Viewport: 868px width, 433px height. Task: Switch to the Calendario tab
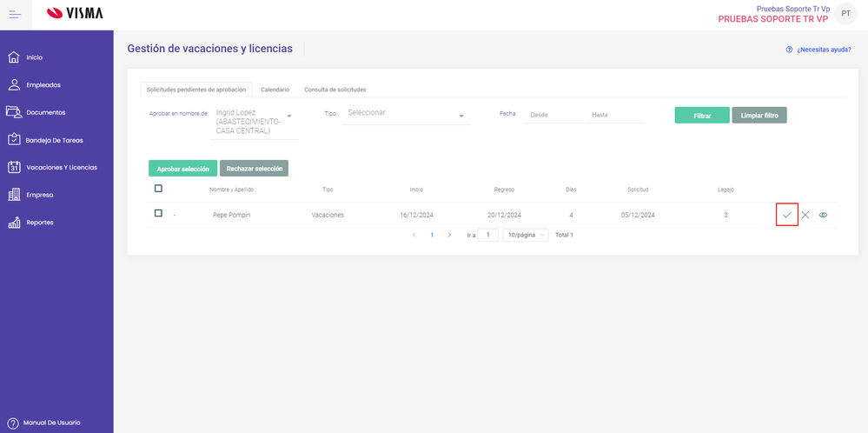click(275, 90)
